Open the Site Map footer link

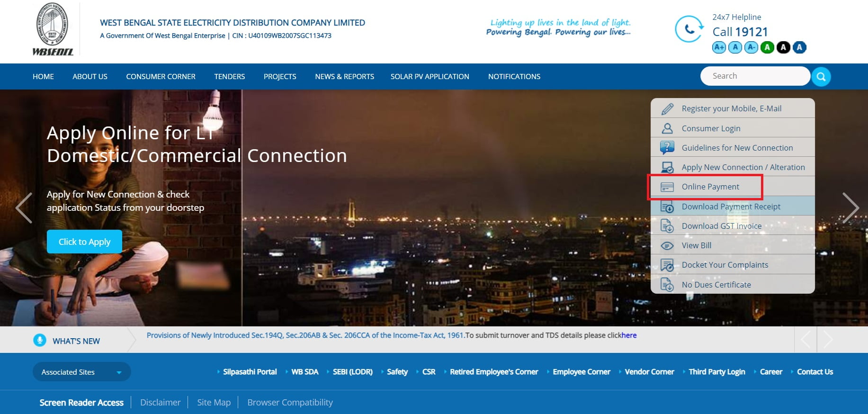coord(214,403)
